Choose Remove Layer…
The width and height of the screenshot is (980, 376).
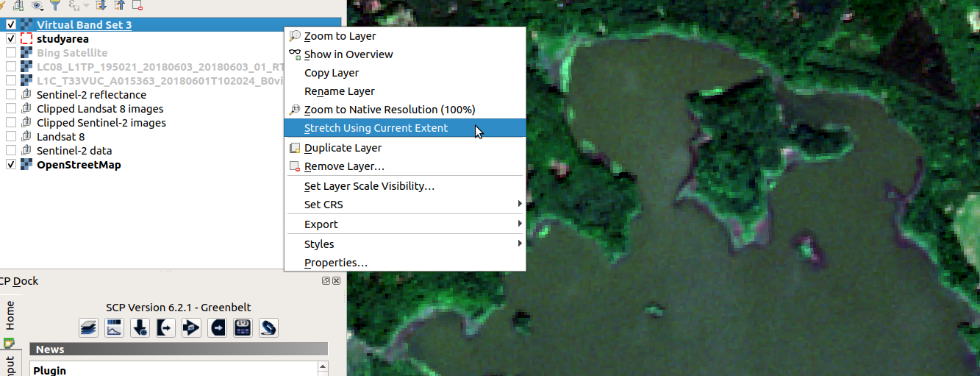[405, 167]
